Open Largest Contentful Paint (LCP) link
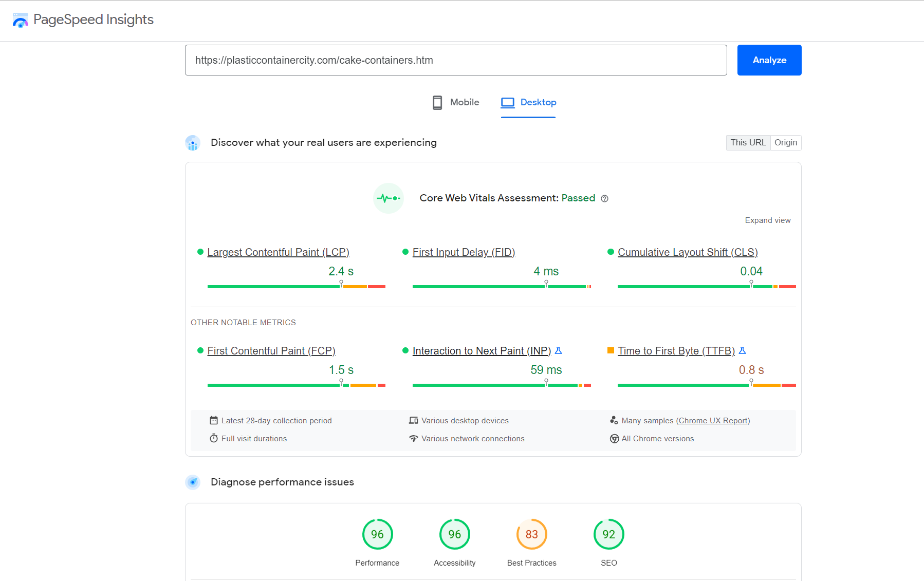This screenshot has height=581, width=924. point(278,252)
